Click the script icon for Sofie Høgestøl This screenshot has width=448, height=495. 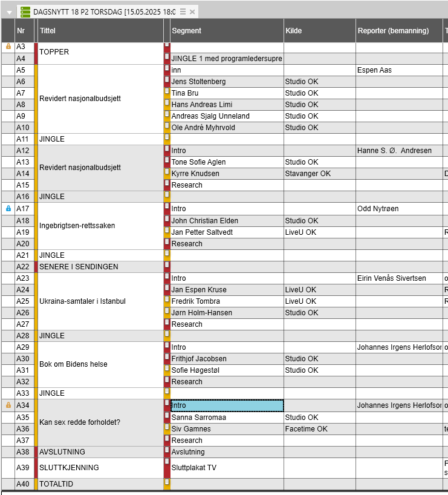167,368
